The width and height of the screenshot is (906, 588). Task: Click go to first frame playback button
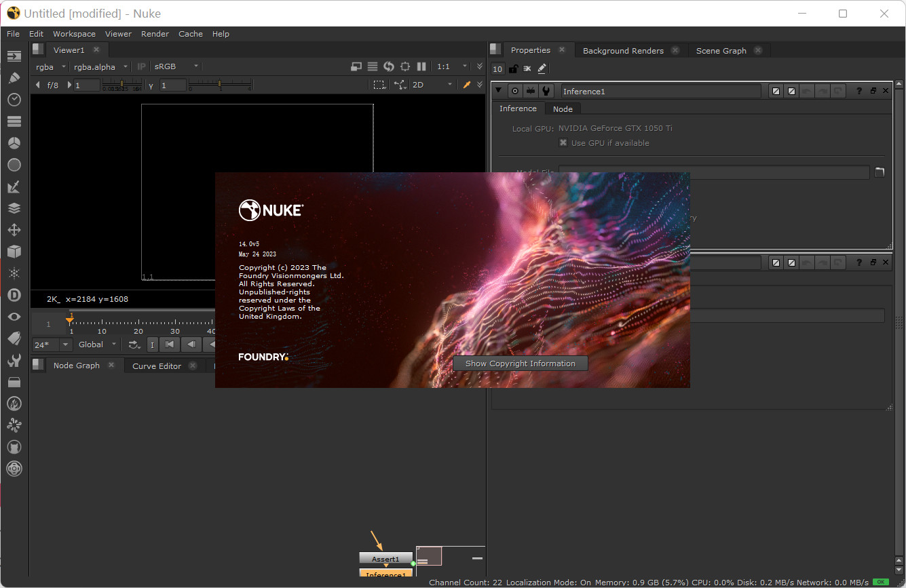[170, 345]
